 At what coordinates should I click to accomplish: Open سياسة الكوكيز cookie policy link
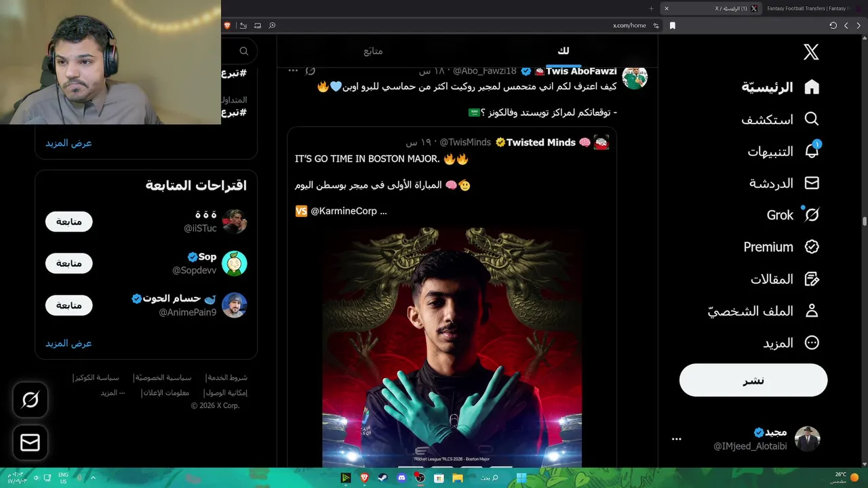(96, 378)
